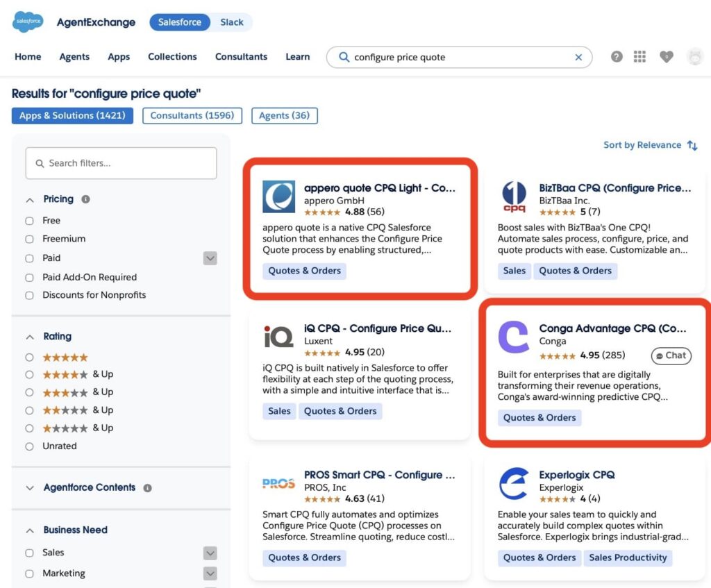Open the user profile avatar

click(x=695, y=57)
